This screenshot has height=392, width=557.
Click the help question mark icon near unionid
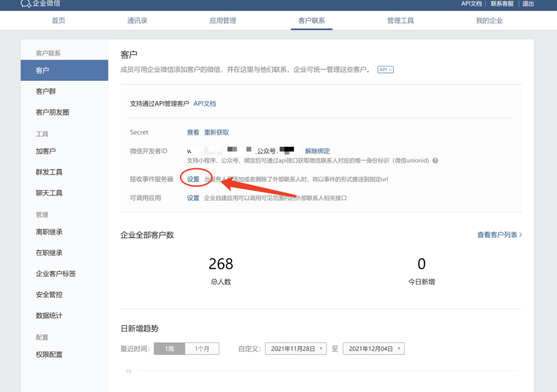(x=435, y=160)
